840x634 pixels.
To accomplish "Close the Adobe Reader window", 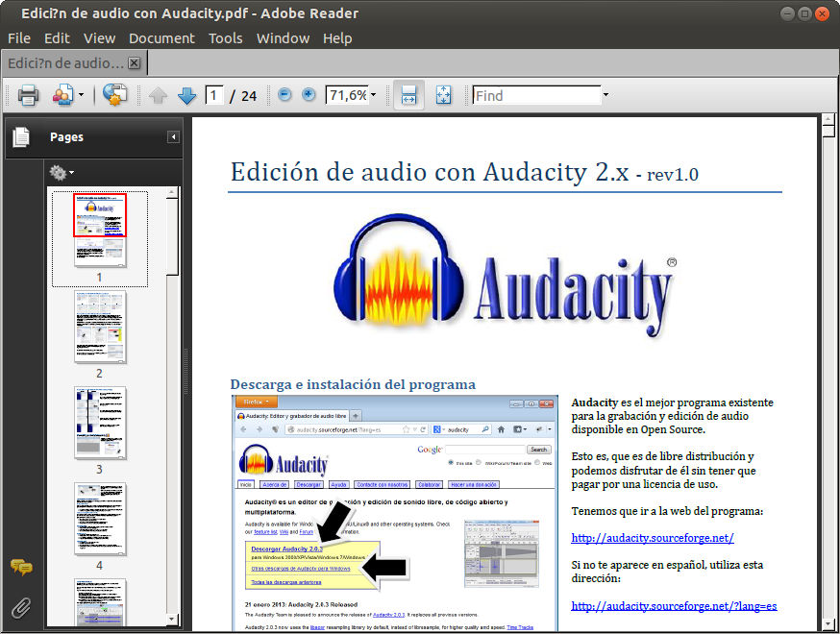I will 822,13.
